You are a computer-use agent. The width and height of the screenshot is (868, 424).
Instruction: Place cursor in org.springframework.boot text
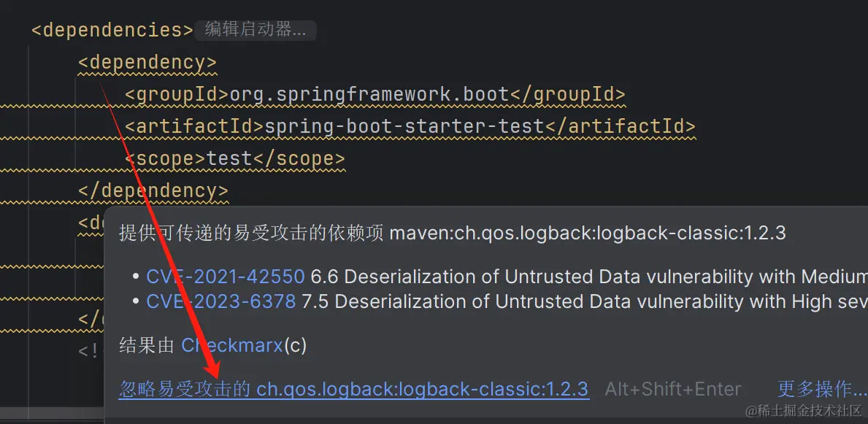(369, 95)
